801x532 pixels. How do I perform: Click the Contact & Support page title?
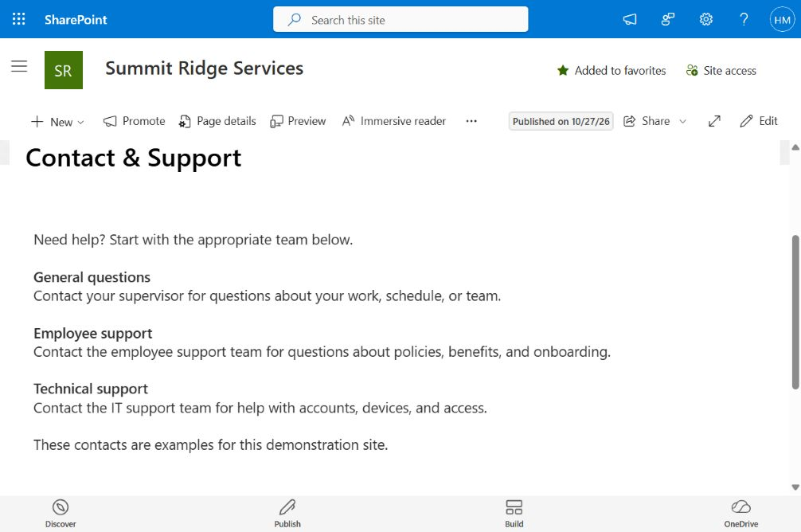tap(133, 158)
